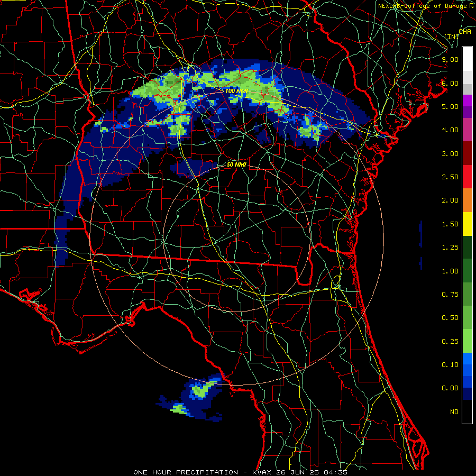Click the white 9.00 inch legend swatch
This screenshot has width=476, height=476.
click(x=467, y=59)
